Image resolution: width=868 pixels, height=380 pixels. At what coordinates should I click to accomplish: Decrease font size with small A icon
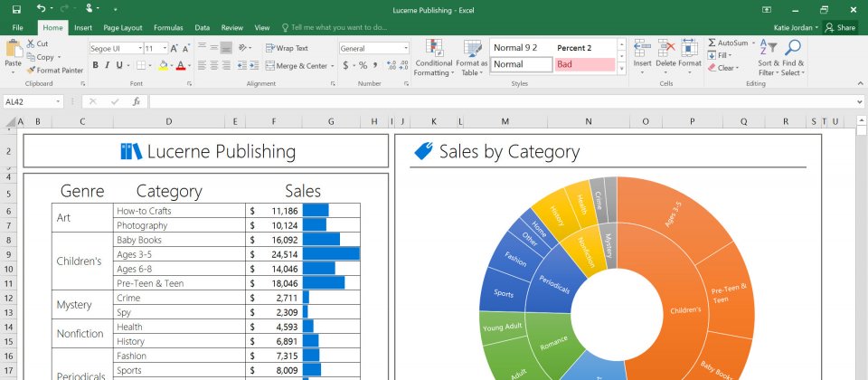point(186,49)
